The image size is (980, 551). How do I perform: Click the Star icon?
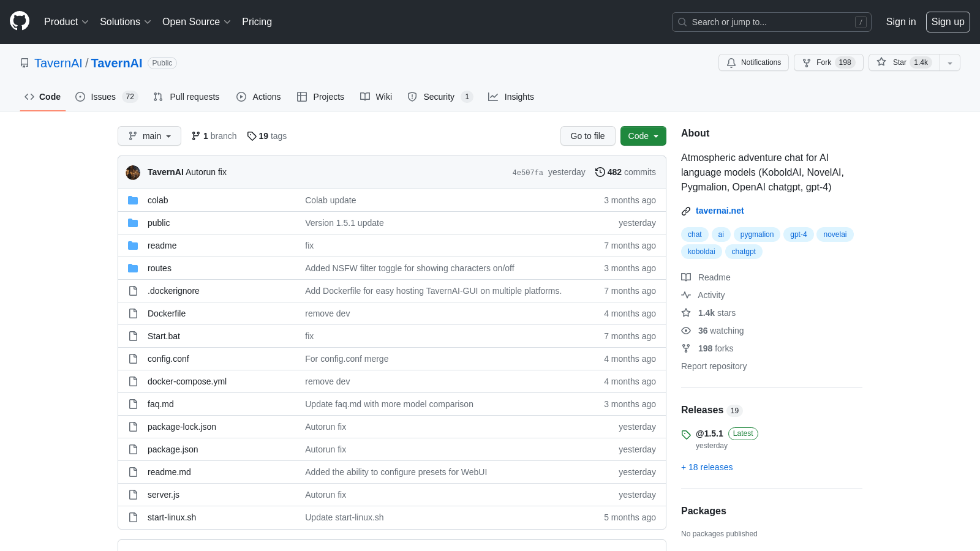pos(881,62)
